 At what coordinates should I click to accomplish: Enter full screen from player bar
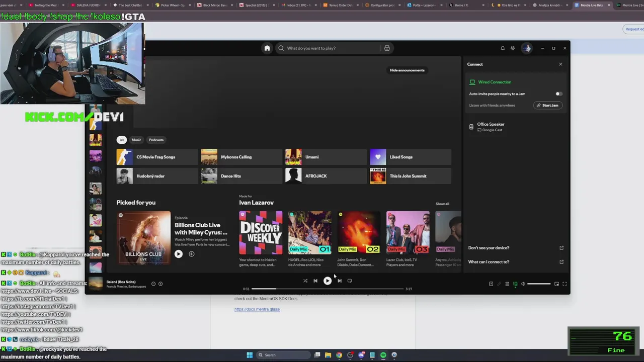tap(565, 284)
